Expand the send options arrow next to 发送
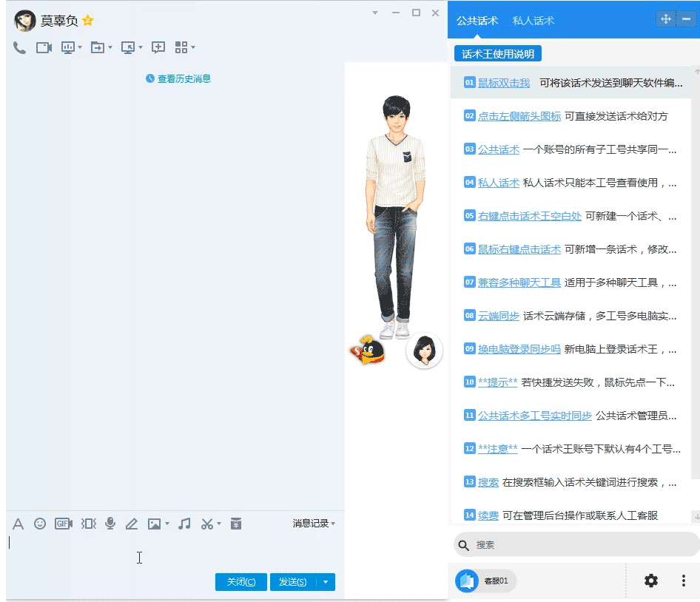This screenshot has height=602, width=700. [326, 582]
